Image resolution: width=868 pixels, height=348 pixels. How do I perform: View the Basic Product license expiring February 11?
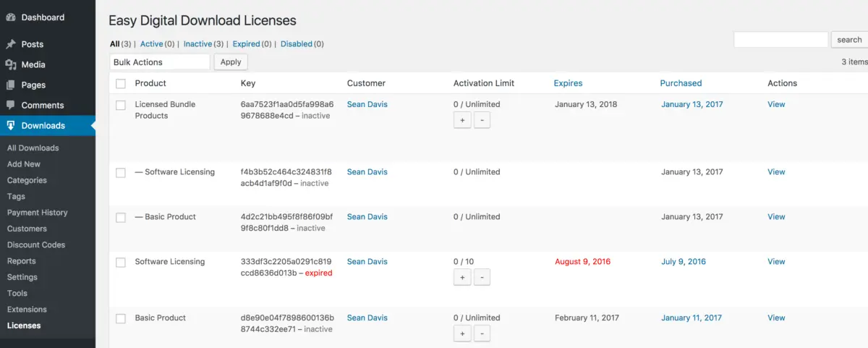(x=776, y=318)
